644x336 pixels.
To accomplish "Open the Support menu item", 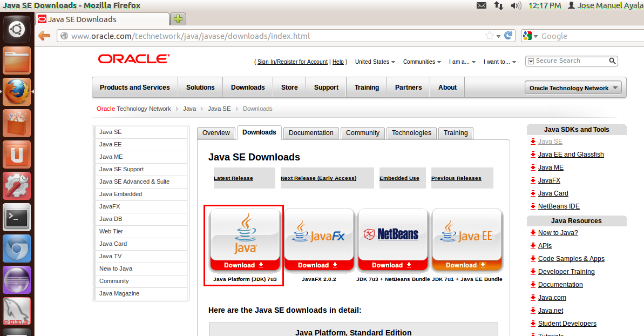I will click(326, 88).
